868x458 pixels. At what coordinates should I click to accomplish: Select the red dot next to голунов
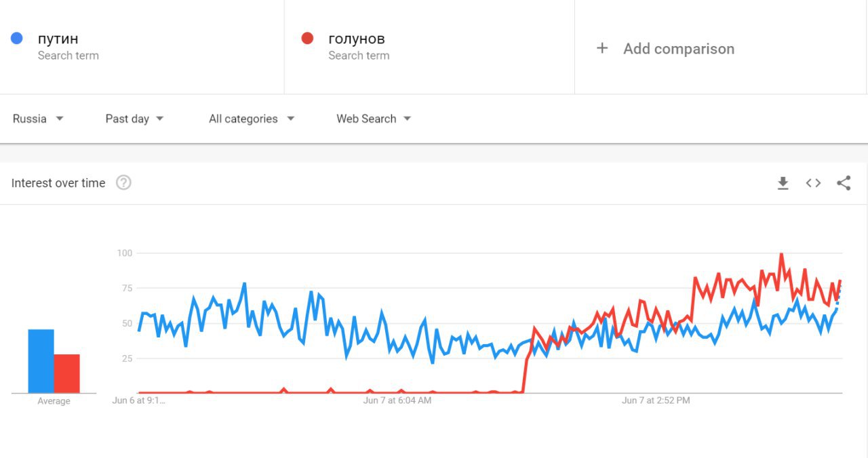[x=307, y=38]
